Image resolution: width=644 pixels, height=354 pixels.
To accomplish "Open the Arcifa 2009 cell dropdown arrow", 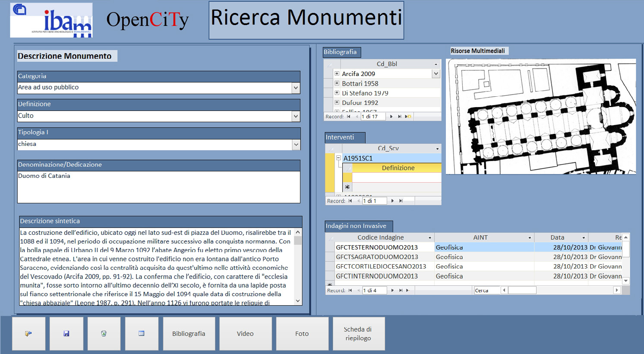I will click(x=436, y=74).
